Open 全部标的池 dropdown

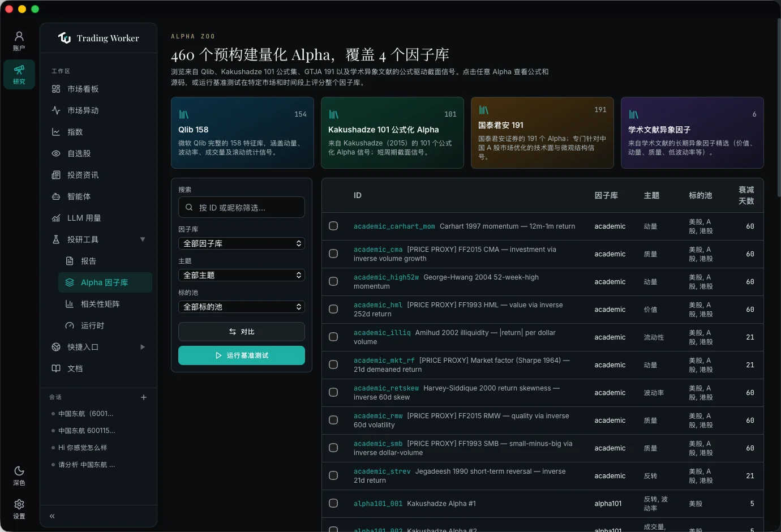click(x=242, y=307)
